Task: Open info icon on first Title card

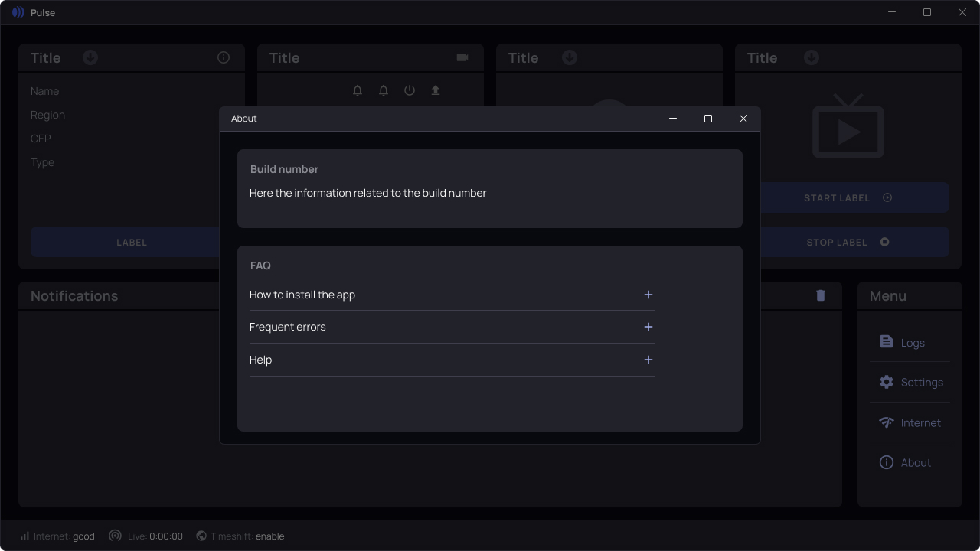Action: (x=224, y=57)
